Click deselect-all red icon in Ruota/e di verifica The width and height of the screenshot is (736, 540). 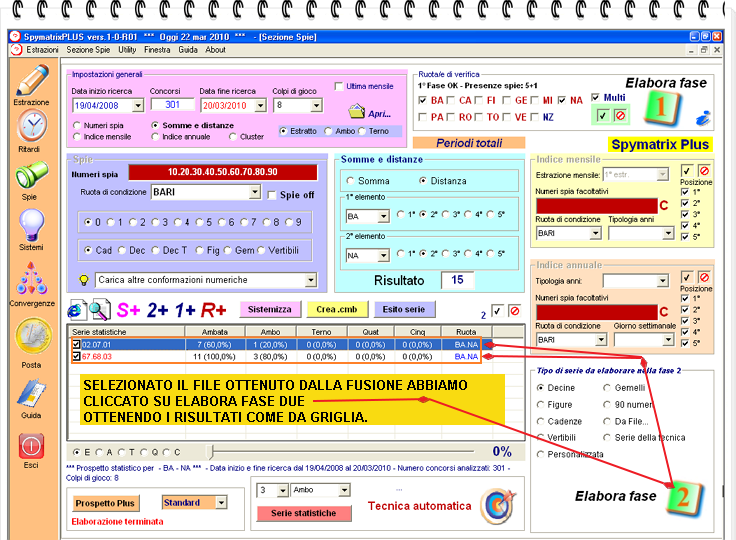[620, 116]
